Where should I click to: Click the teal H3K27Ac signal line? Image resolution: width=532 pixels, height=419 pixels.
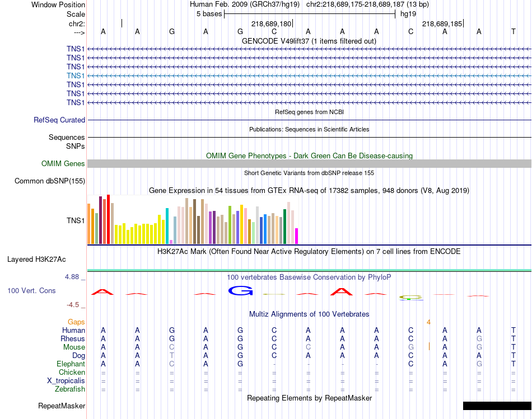(309, 270)
